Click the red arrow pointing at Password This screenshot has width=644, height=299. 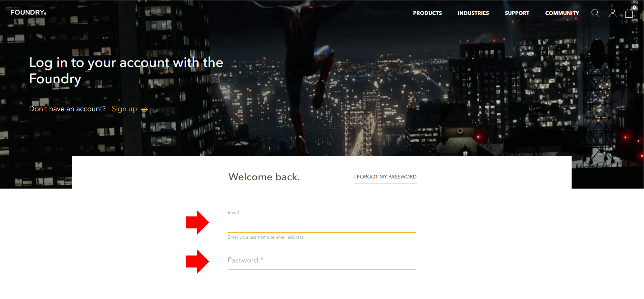pos(197,261)
